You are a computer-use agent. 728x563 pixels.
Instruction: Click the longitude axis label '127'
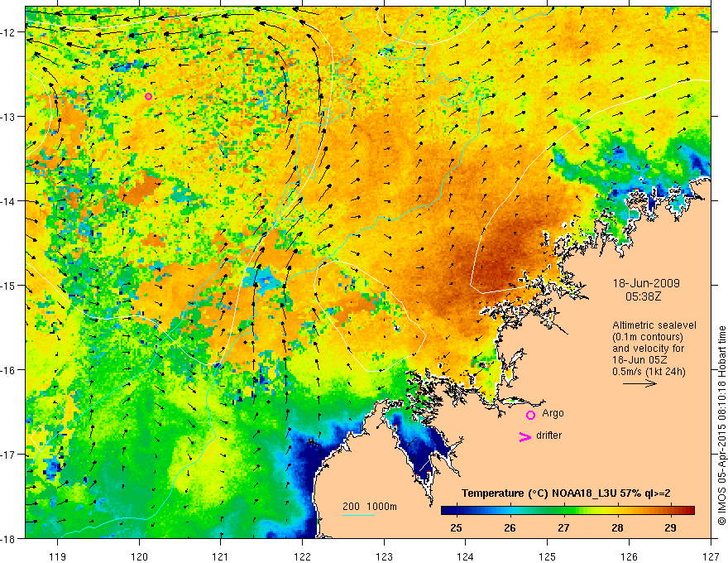tap(711, 556)
